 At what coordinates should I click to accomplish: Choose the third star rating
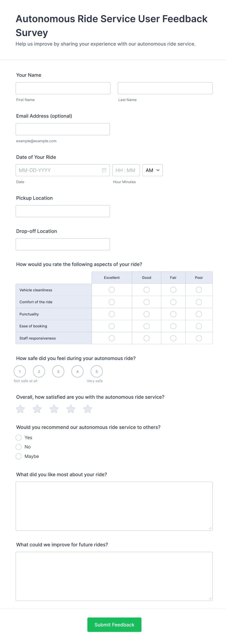tap(54, 409)
